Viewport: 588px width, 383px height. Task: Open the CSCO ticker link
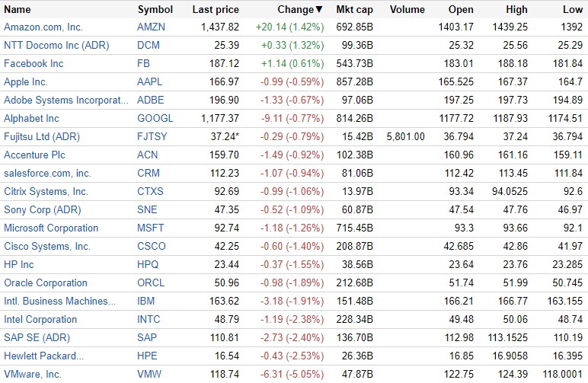[152, 246]
